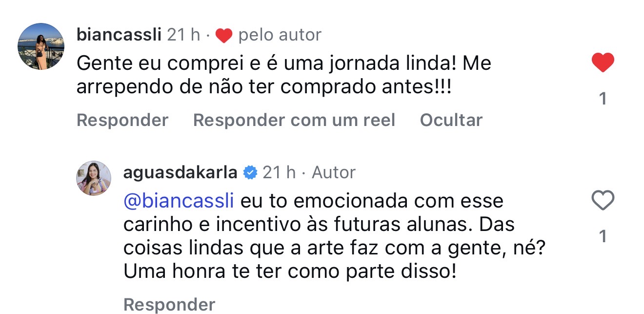The image size is (644, 314).
Task: Open biancassli's profile picture
Action: [41, 46]
